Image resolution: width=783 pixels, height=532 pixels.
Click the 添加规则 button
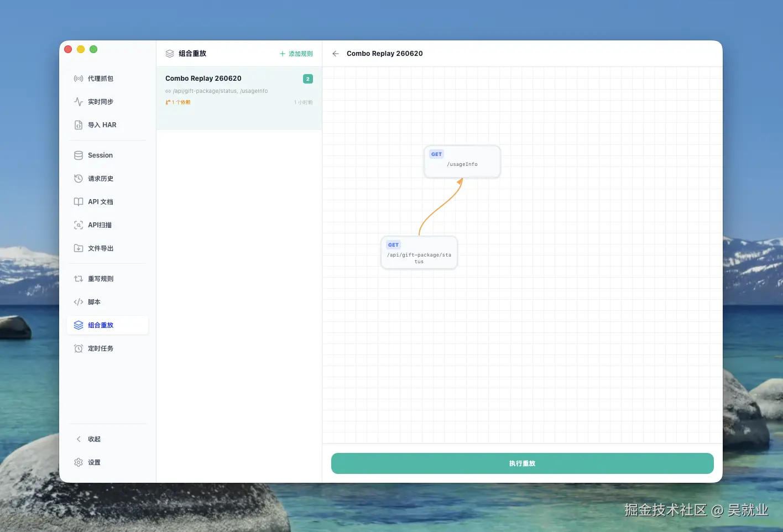(x=296, y=54)
